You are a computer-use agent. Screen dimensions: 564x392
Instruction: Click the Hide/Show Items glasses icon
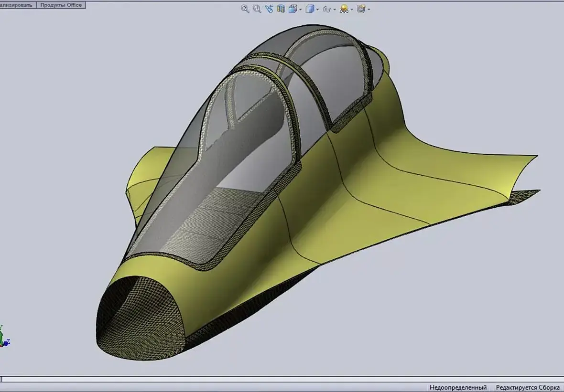point(326,9)
